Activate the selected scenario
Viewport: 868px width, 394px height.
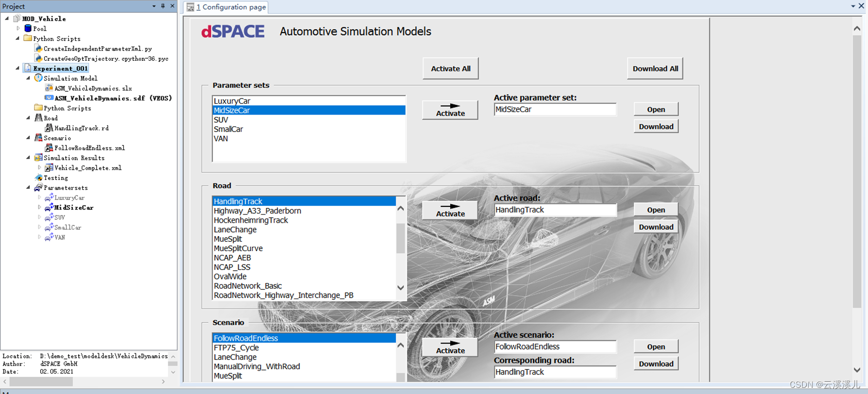click(450, 347)
